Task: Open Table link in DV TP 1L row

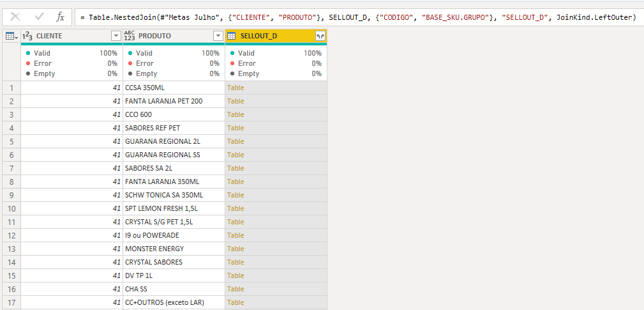Action: 236,275
